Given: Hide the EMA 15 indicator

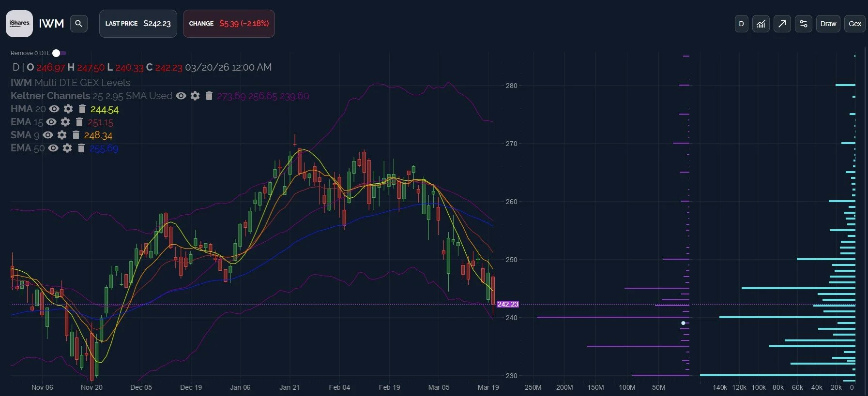Looking at the screenshot, I should coord(51,122).
